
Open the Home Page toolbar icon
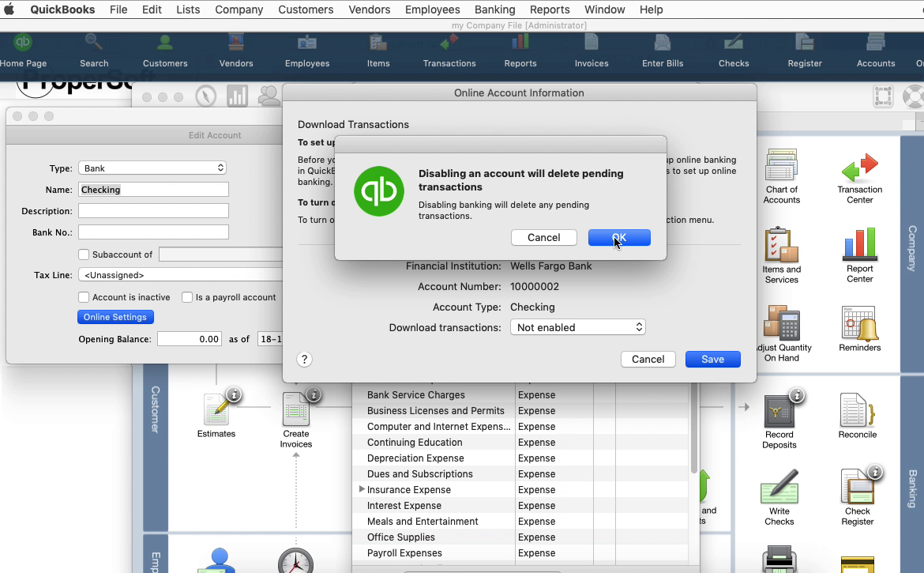pyautogui.click(x=23, y=51)
